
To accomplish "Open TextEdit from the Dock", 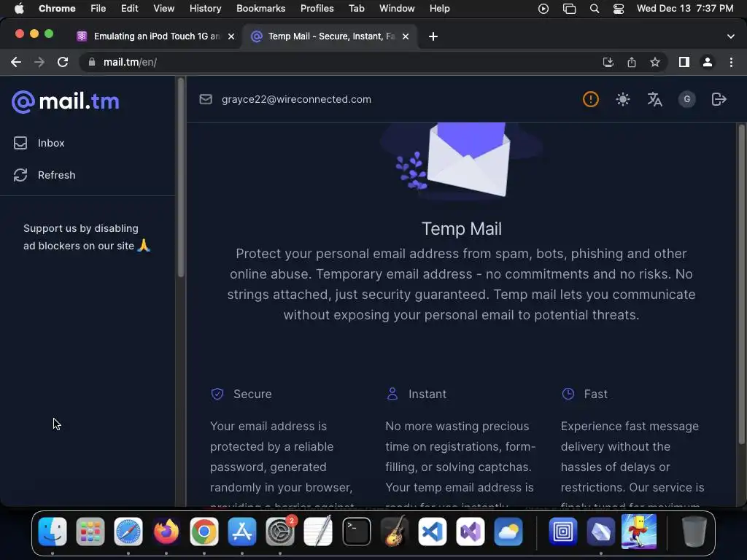I will [318, 531].
